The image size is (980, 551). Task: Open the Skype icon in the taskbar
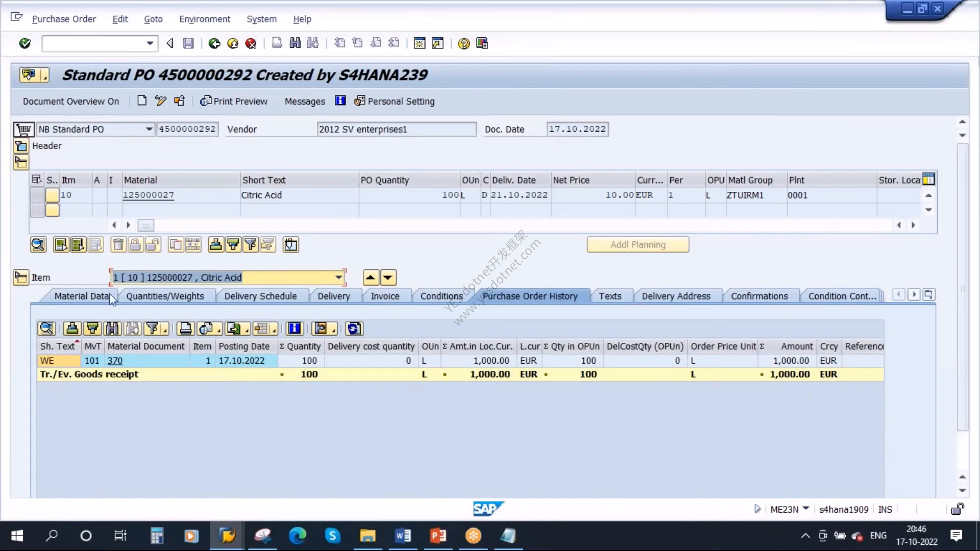332,536
